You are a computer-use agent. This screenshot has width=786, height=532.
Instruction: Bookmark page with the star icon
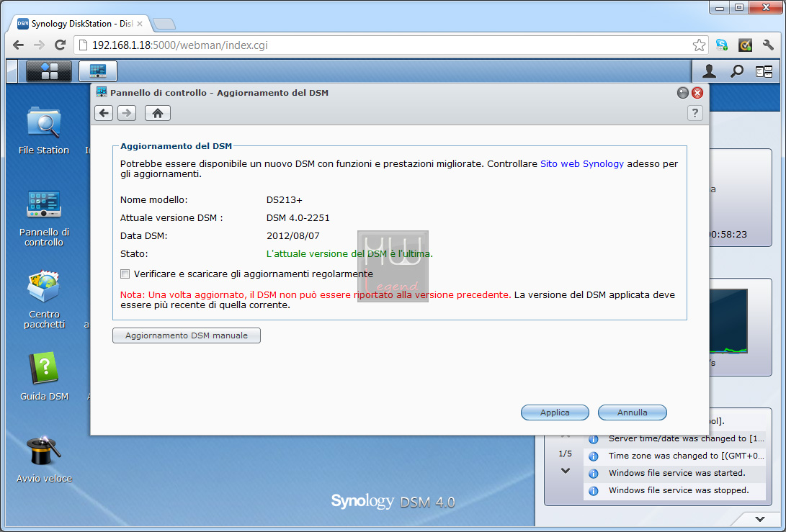click(x=699, y=45)
